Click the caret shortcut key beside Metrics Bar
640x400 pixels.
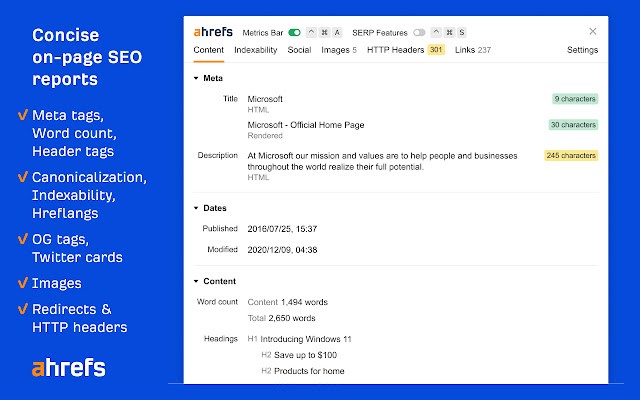(311, 32)
